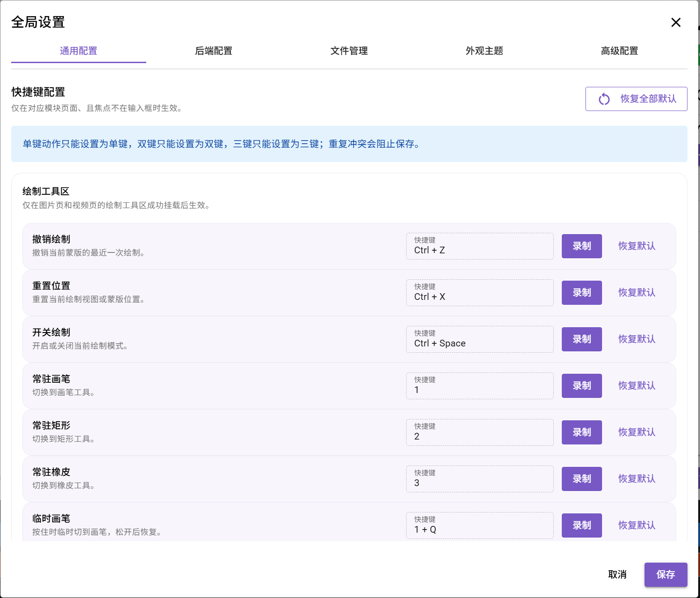Click the 常驻矩形 shortcut field showing 2
This screenshot has height=598, width=700.
pos(479,432)
